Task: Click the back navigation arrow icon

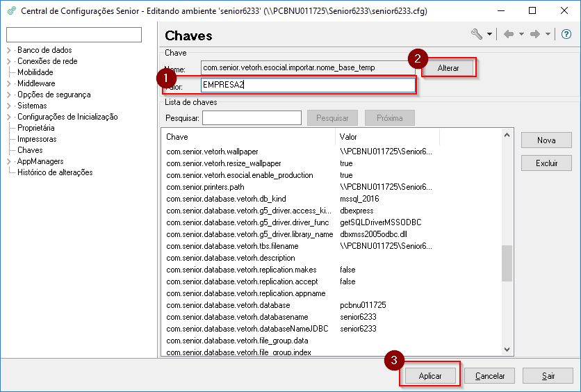Action: (509, 35)
